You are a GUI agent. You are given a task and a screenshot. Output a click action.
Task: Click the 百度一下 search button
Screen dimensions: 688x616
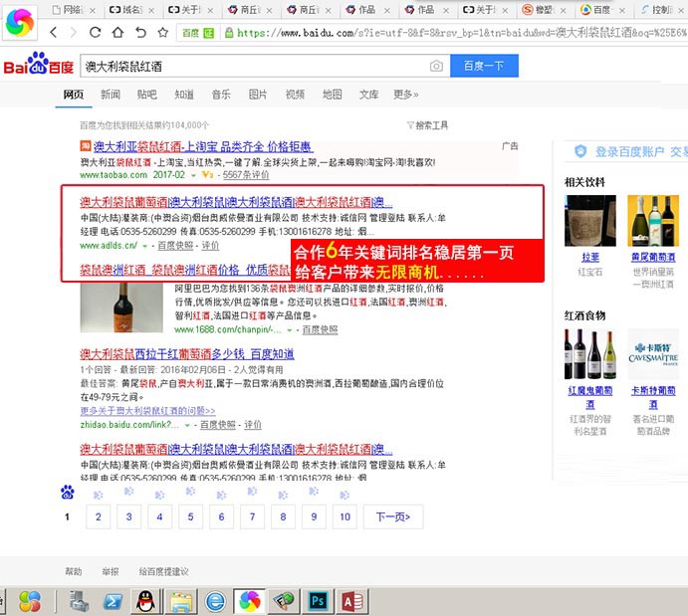coord(484,66)
